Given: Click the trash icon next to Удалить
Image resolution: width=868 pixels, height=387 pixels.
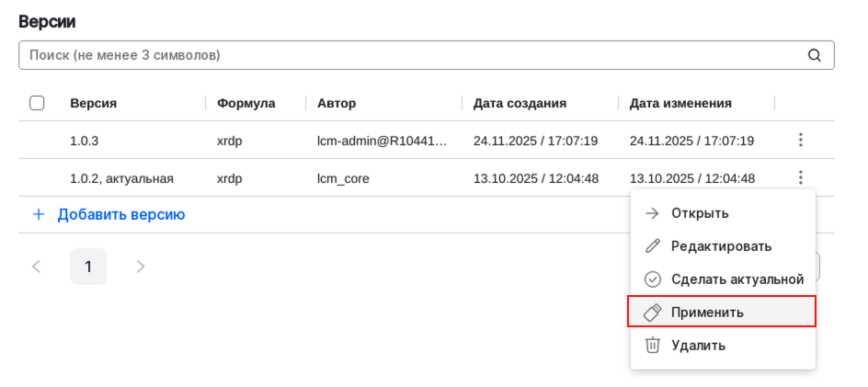Looking at the screenshot, I should [x=653, y=346].
